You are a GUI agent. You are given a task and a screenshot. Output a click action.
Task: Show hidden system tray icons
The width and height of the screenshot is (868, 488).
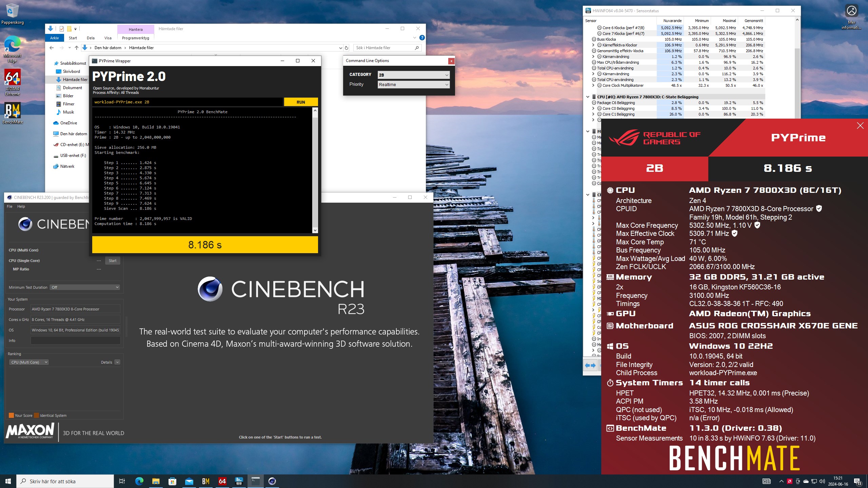click(x=781, y=481)
